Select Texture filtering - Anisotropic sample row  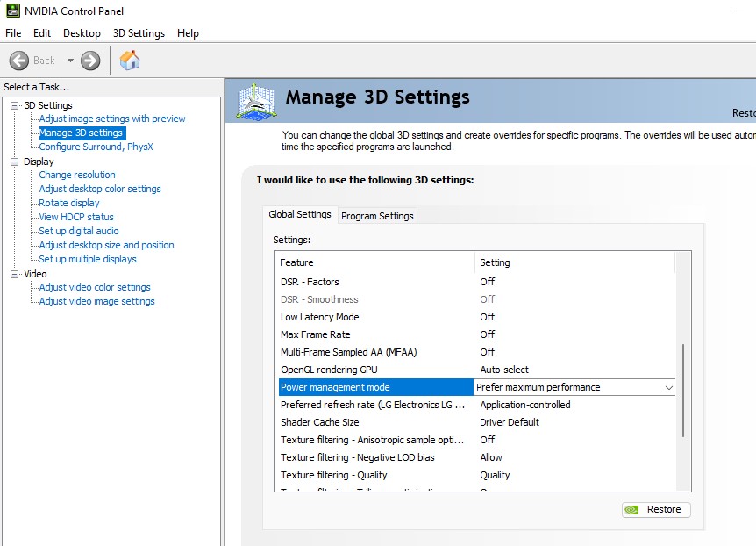(477, 440)
